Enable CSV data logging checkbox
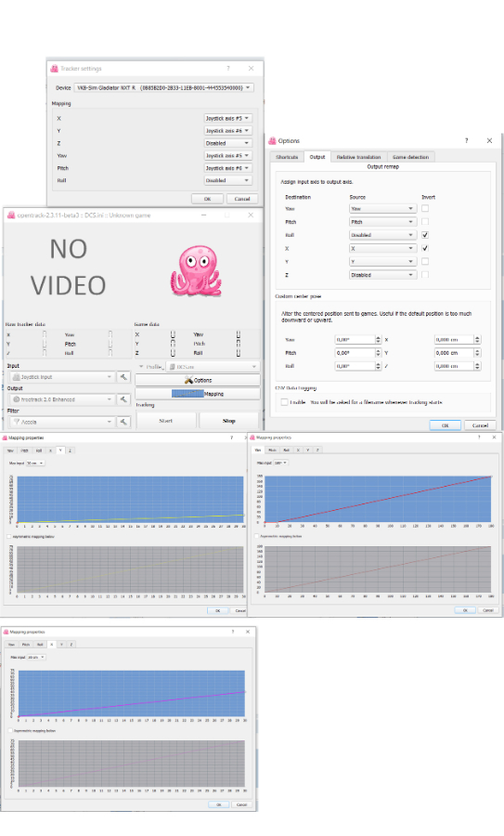504x836 pixels. click(x=285, y=402)
